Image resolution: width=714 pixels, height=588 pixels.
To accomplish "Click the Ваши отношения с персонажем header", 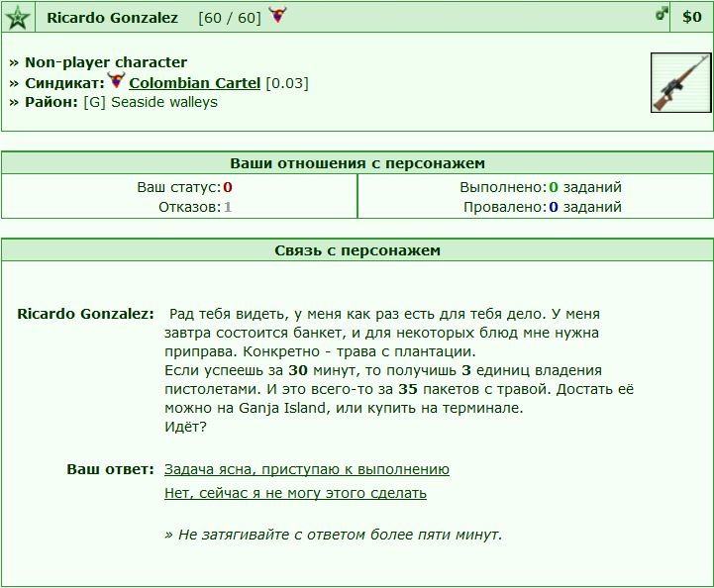I will 357,163.
